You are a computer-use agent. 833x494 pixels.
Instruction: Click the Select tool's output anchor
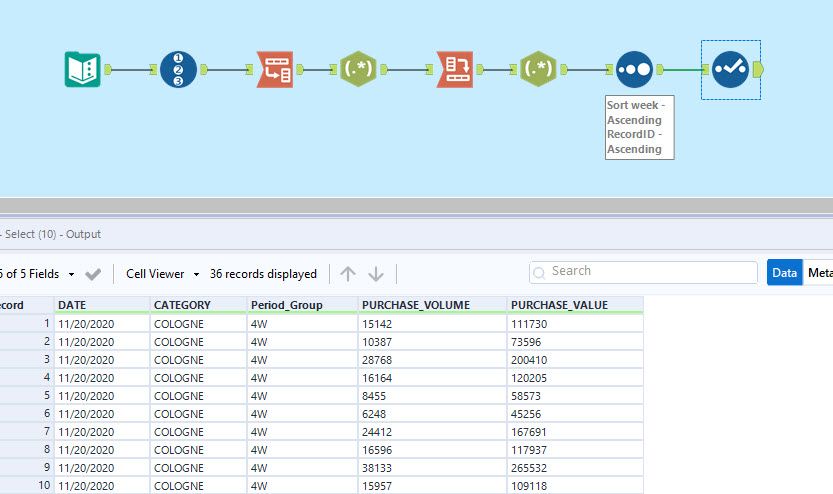click(758, 69)
